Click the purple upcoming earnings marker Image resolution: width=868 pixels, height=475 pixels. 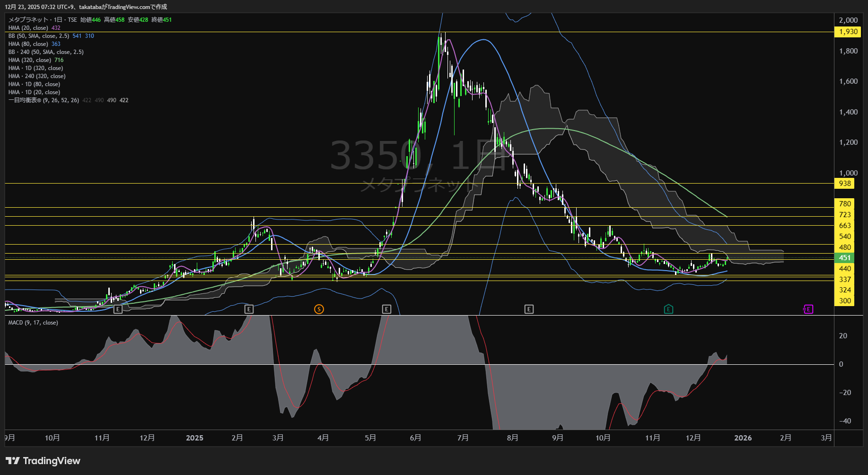(x=808, y=309)
